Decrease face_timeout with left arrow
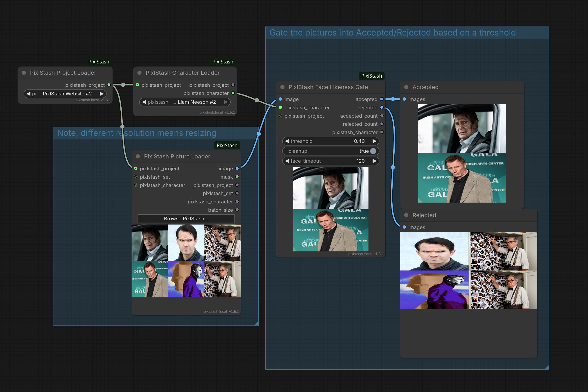Screen dimensions: 588x392 (x=287, y=161)
